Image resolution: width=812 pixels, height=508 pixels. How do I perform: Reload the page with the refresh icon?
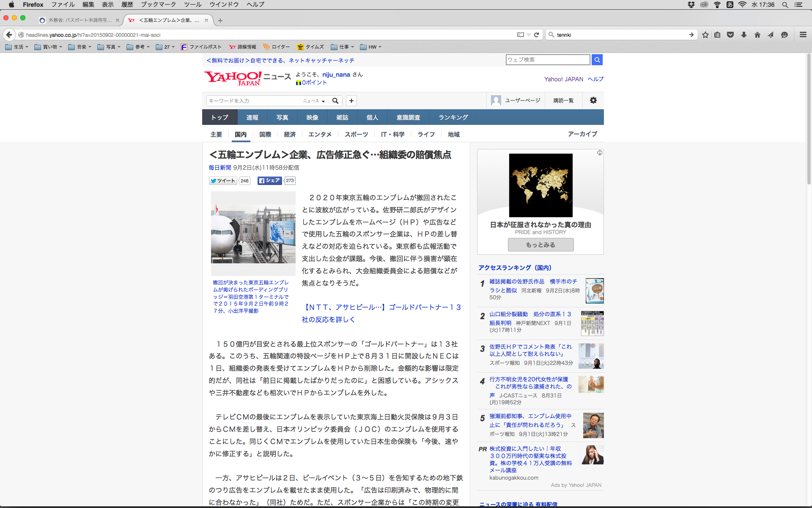click(x=536, y=35)
